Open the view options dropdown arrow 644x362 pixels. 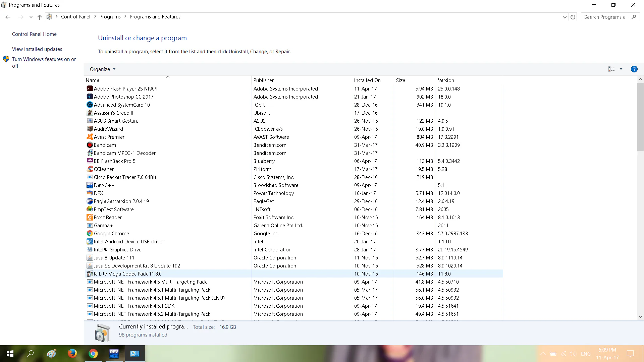(621, 69)
